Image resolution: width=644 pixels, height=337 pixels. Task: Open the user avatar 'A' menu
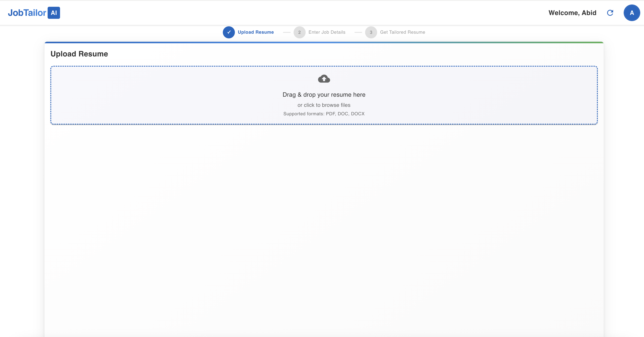[x=632, y=13]
